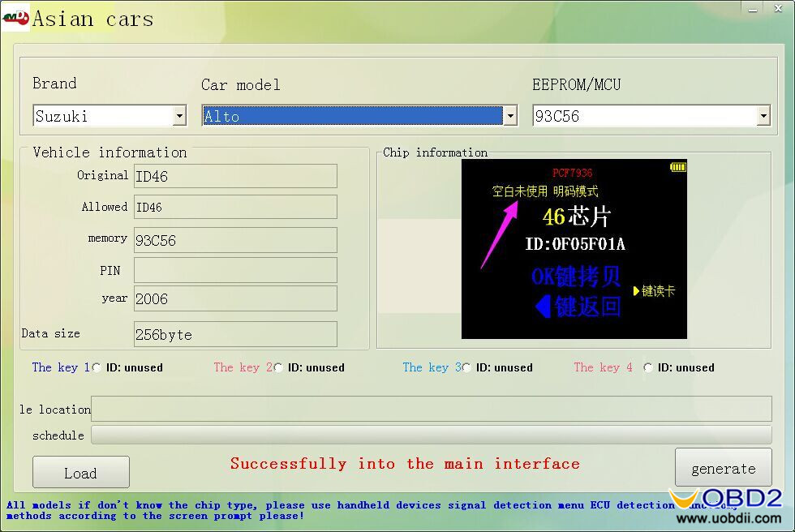
Task: Click the Allowed ID46 field
Action: [x=235, y=207]
